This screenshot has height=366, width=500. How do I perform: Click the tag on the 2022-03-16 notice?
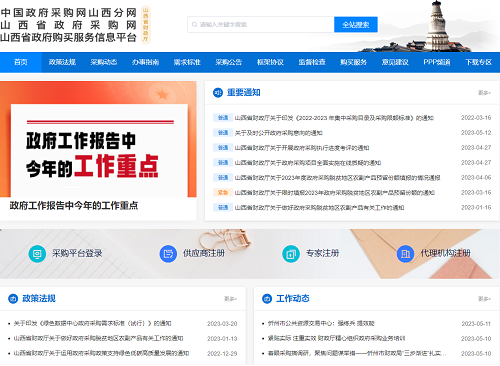coord(223,118)
